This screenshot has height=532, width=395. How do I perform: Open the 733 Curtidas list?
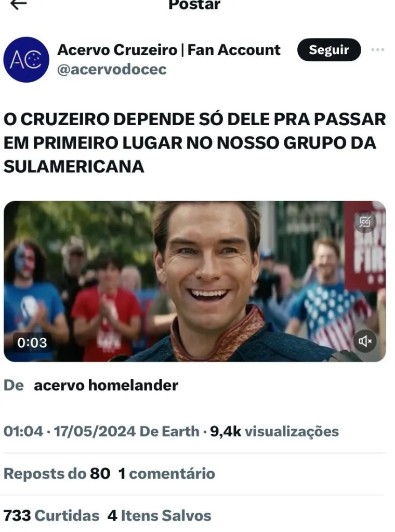pyautogui.click(x=51, y=515)
